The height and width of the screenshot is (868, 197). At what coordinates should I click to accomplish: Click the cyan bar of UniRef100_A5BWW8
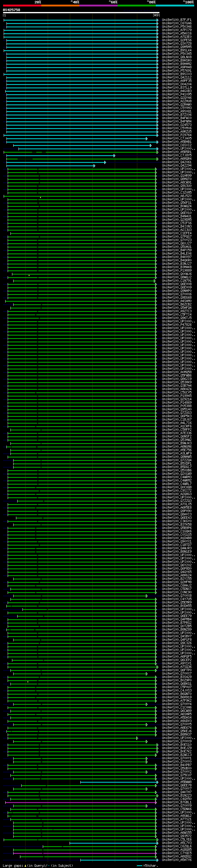click(119, 782)
